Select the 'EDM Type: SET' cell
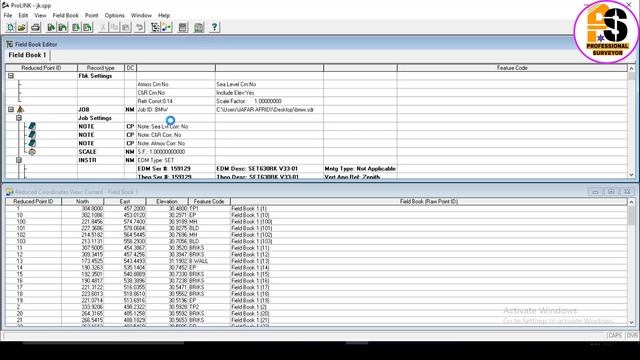Screen dimensions: 640x360 (x=176, y=160)
